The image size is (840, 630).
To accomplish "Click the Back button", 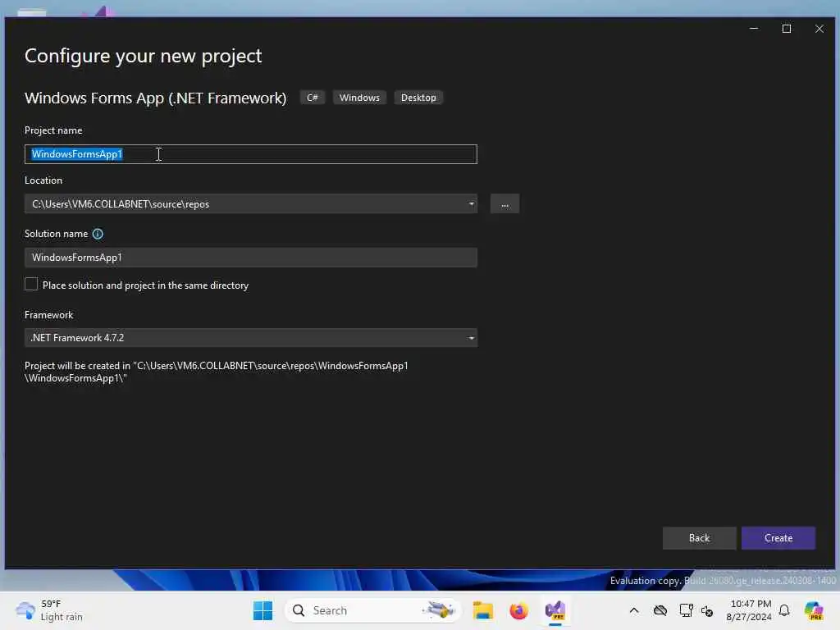I will [x=699, y=538].
